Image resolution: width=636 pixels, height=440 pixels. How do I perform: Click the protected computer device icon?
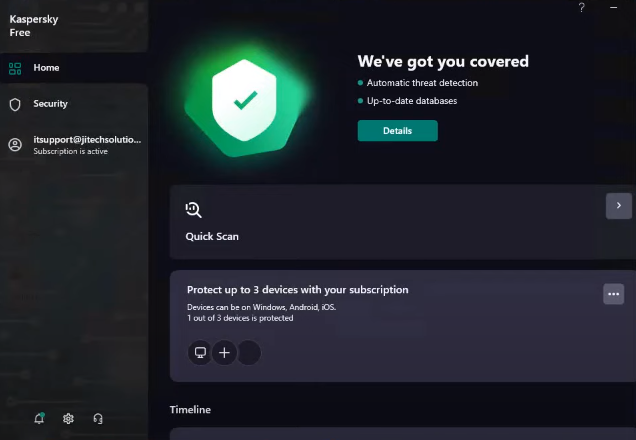coord(200,352)
